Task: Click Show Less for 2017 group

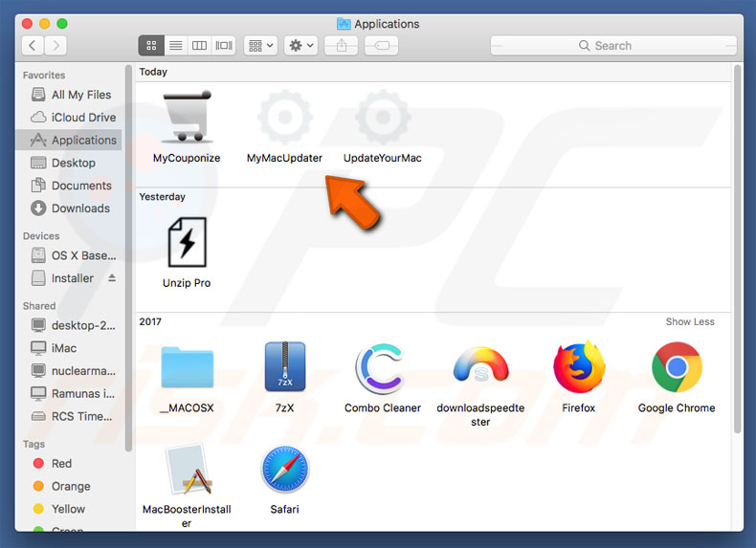Action: [690, 322]
